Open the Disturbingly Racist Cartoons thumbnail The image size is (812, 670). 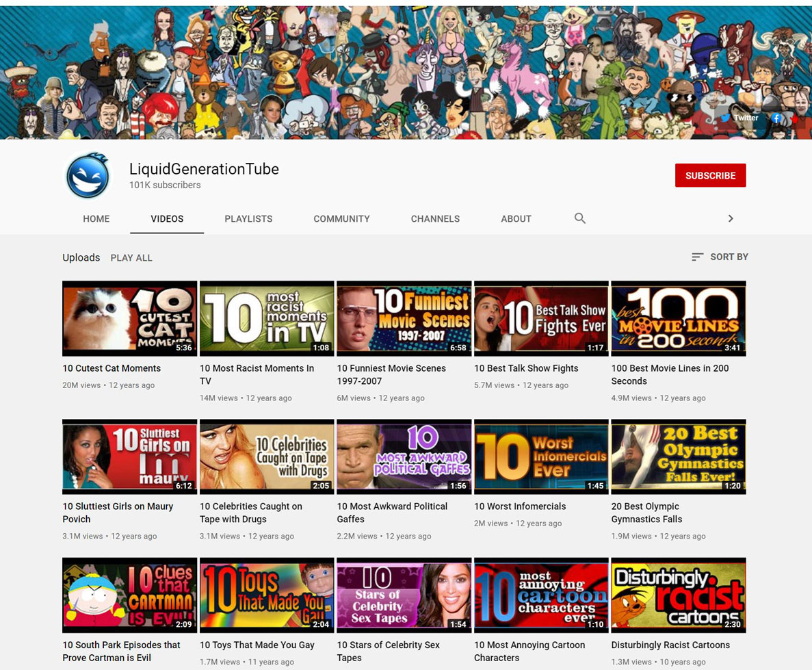pos(679,595)
